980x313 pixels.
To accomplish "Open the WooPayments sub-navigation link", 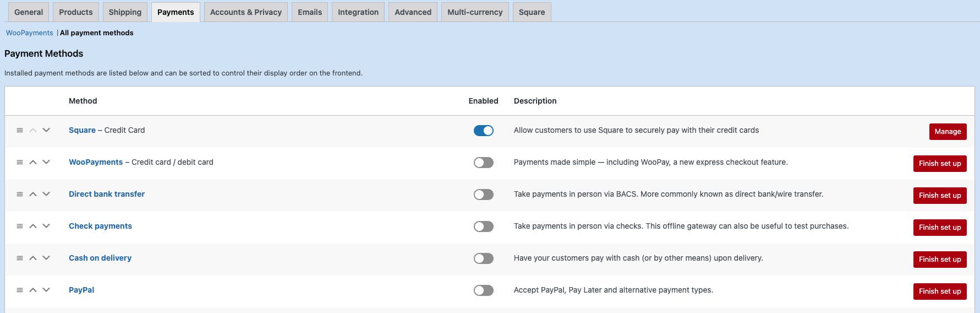I will tap(30, 33).
